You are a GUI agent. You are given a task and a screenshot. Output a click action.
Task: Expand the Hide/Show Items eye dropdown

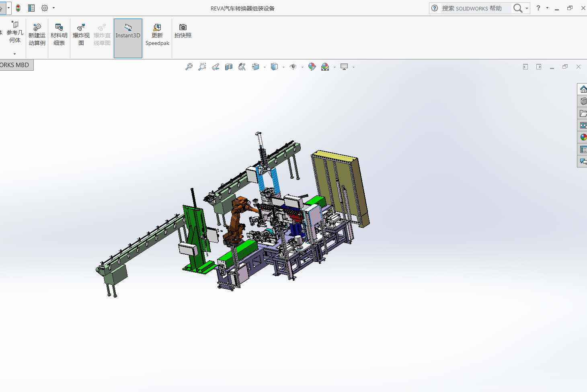[x=302, y=67]
